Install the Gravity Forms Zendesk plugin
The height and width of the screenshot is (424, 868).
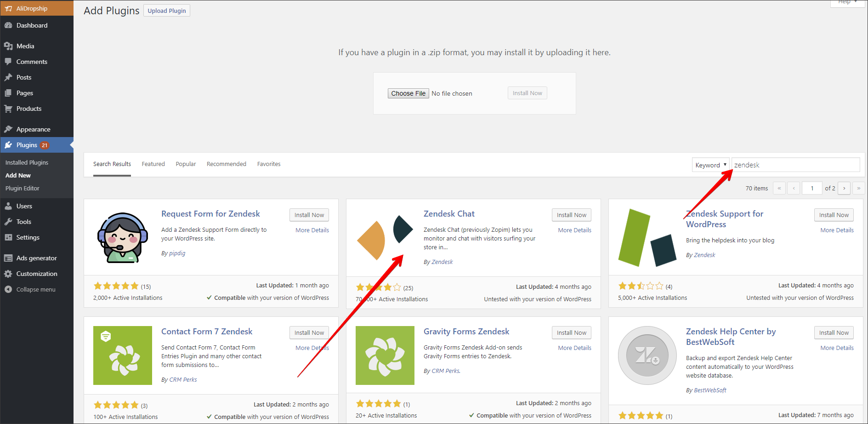[x=572, y=332]
